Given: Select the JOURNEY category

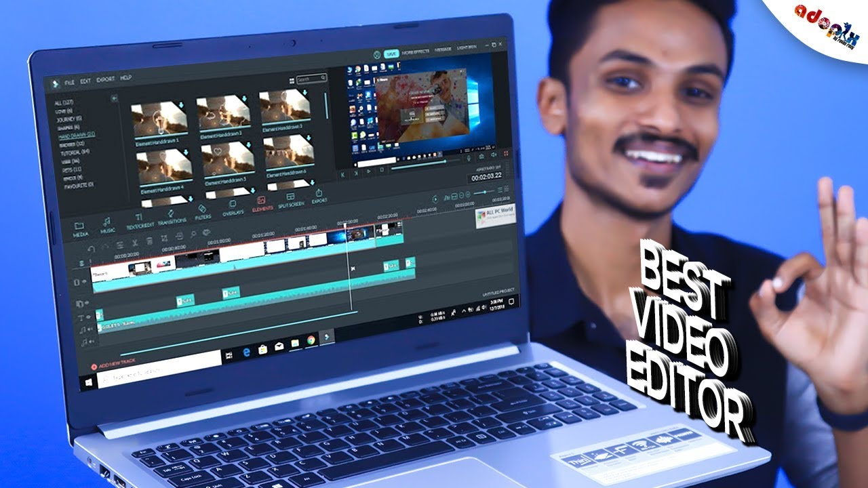Looking at the screenshot, I should (x=69, y=118).
